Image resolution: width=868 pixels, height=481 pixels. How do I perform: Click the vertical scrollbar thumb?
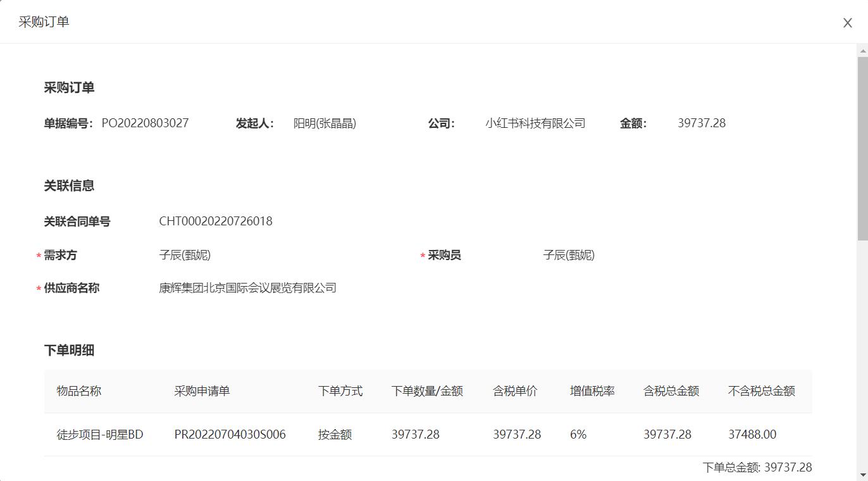862,149
